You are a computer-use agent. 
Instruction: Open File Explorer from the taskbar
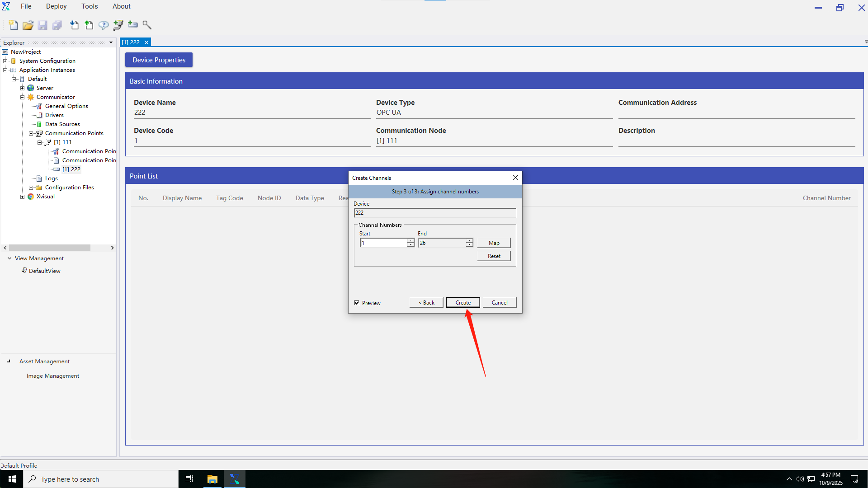212,479
